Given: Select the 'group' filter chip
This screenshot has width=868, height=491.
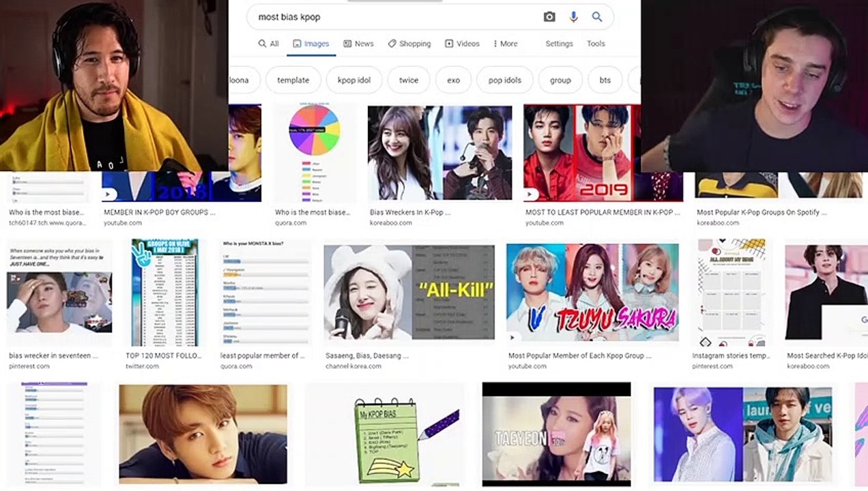Looking at the screenshot, I should click(560, 80).
